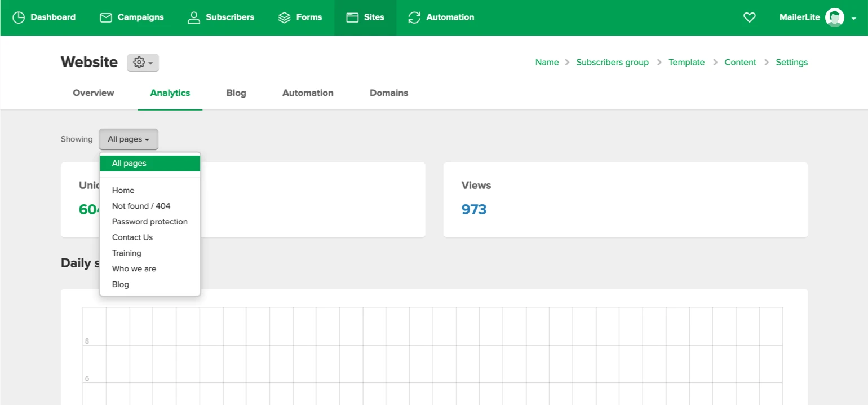
Task: Click the Forms stacked layers icon
Action: tap(285, 17)
